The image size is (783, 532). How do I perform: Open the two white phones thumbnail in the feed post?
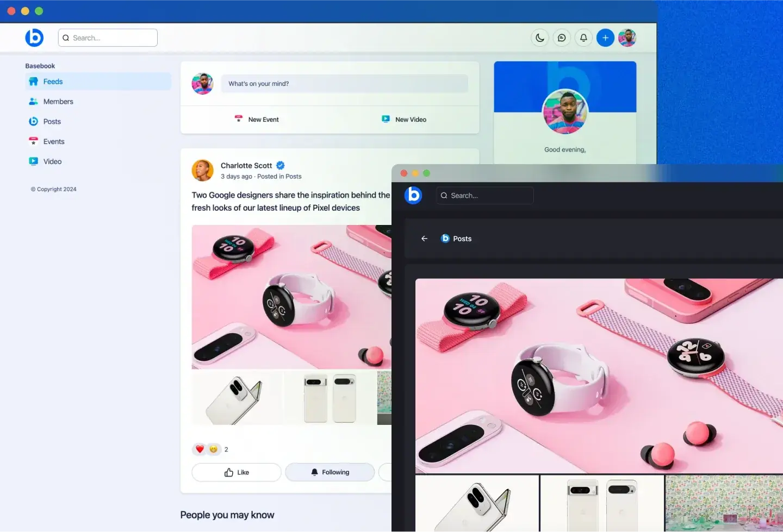click(330, 398)
